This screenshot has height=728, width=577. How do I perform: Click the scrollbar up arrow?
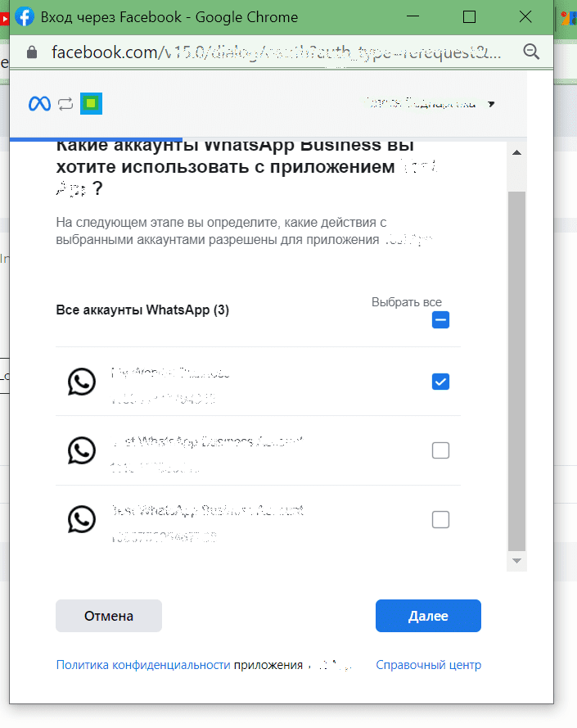click(516, 153)
